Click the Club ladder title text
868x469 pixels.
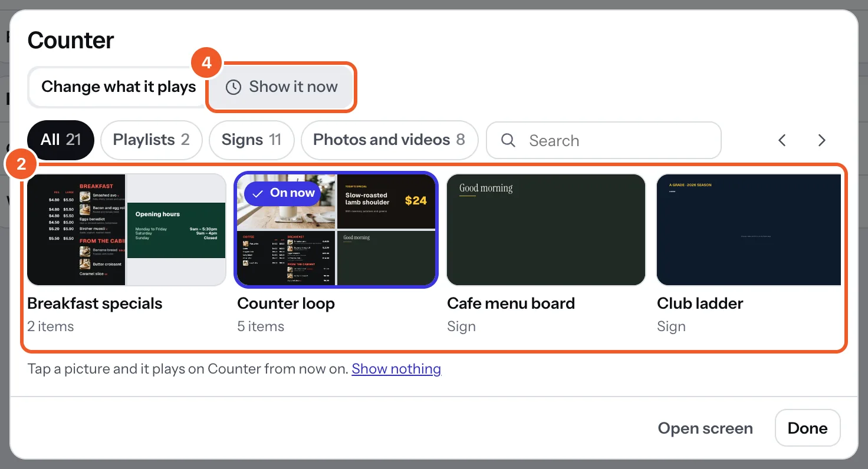coord(700,303)
